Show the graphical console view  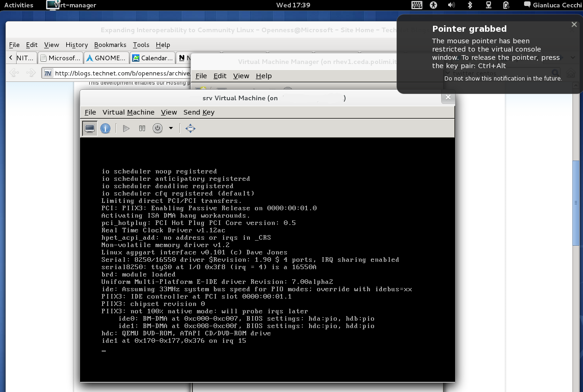point(90,128)
